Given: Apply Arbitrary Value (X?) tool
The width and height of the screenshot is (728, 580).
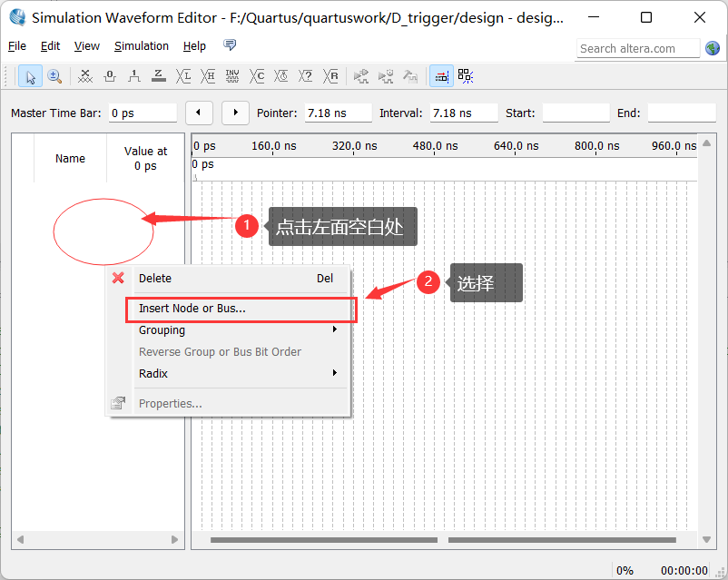Looking at the screenshot, I should [306, 76].
